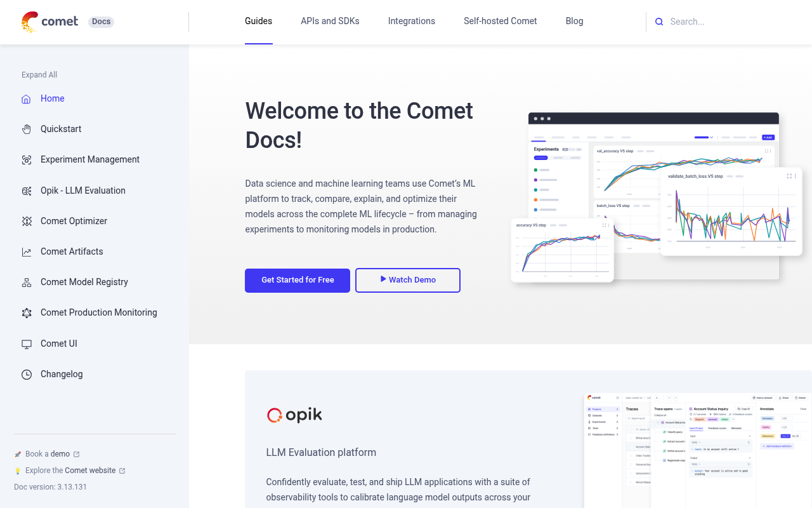The height and width of the screenshot is (508, 812).
Task: Click the lightbulb icon beside Explore
Action: click(18, 471)
